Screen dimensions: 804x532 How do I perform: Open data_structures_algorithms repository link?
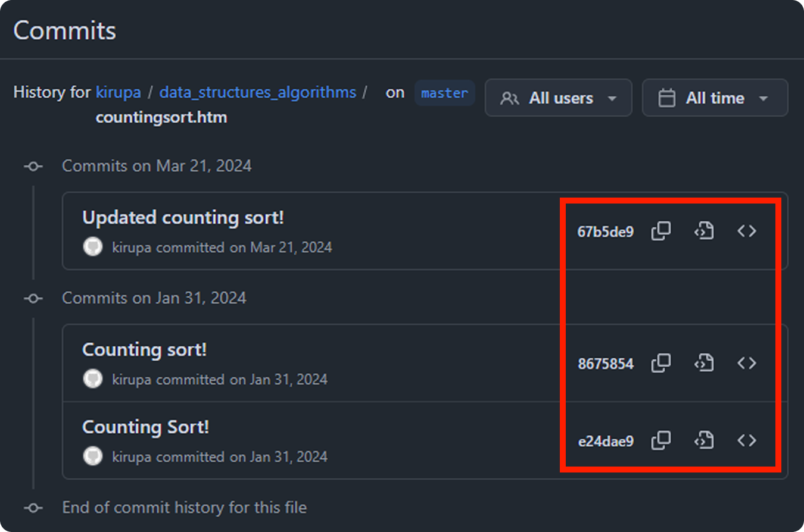pos(257,93)
